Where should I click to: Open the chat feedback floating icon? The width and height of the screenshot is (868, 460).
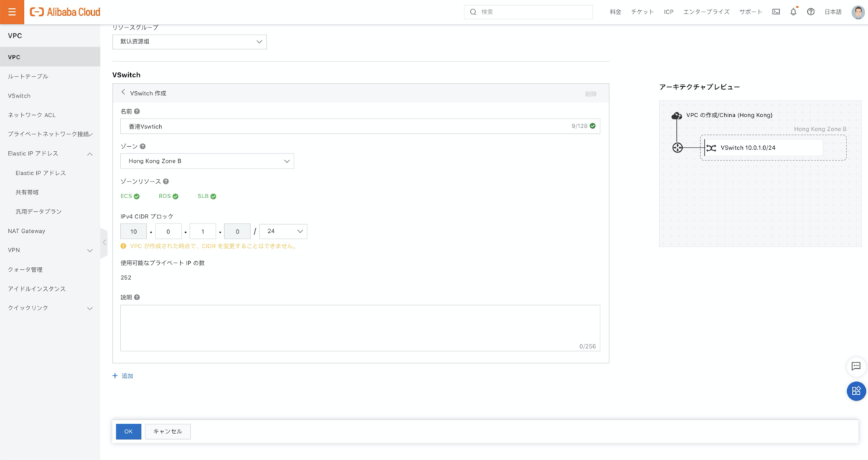point(856,366)
